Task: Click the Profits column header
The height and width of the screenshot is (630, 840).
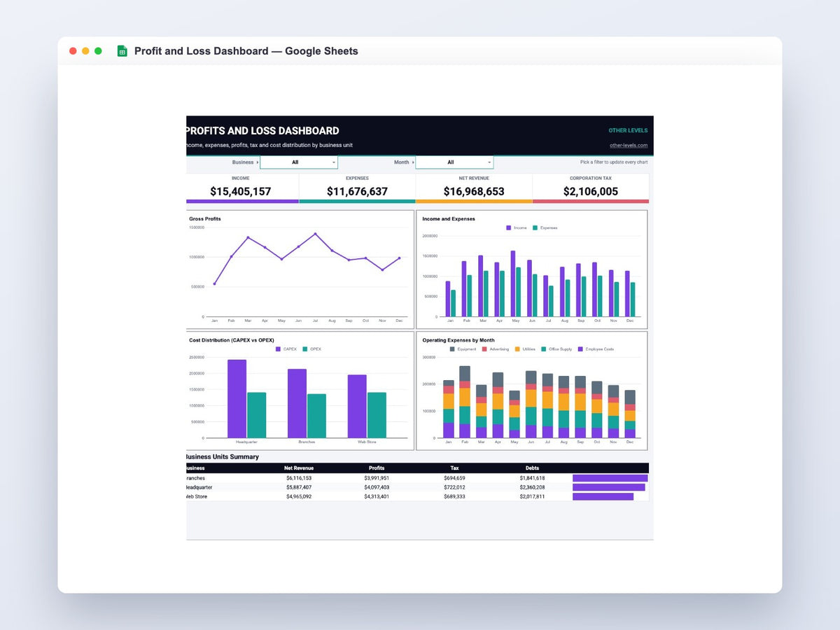Action: (377, 468)
